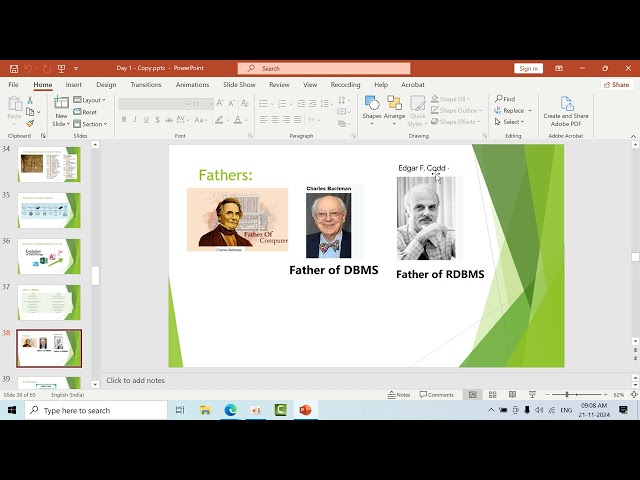Clear all formatting icon
This screenshot has height=480, width=640.
pyautogui.click(x=245, y=103)
